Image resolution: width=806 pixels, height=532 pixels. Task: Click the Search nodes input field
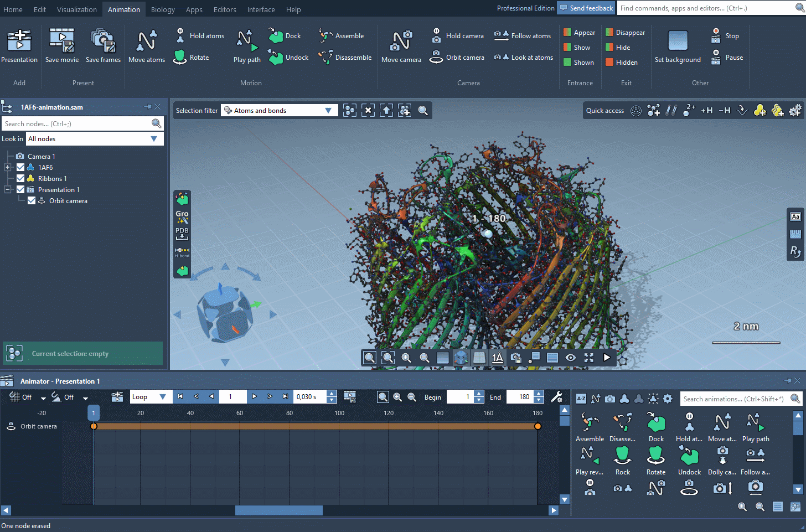pyautogui.click(x=76, y=123)
